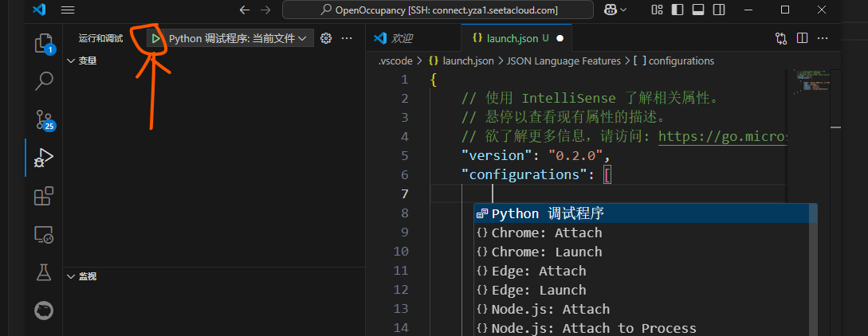The image size is (868, 336).
Task: Toggle the bottom panel
Action: click(697, 10)
